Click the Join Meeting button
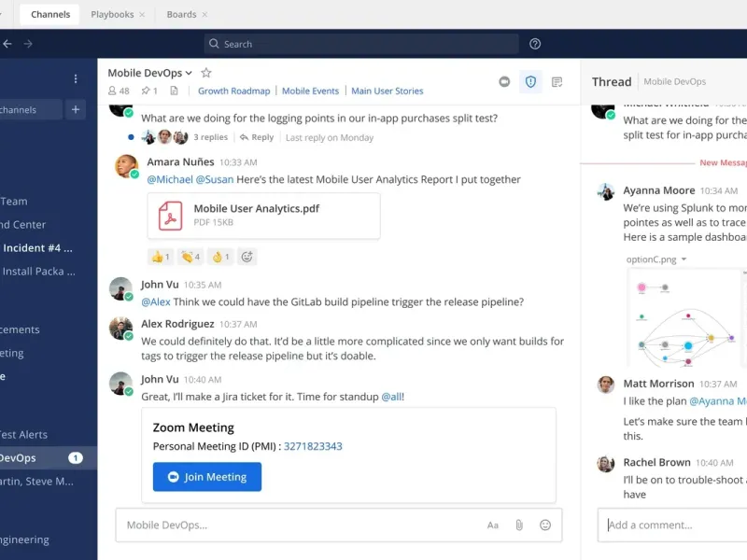Image resolution: width=747 pixels, height=560 pixels. (x=207, y=477)
